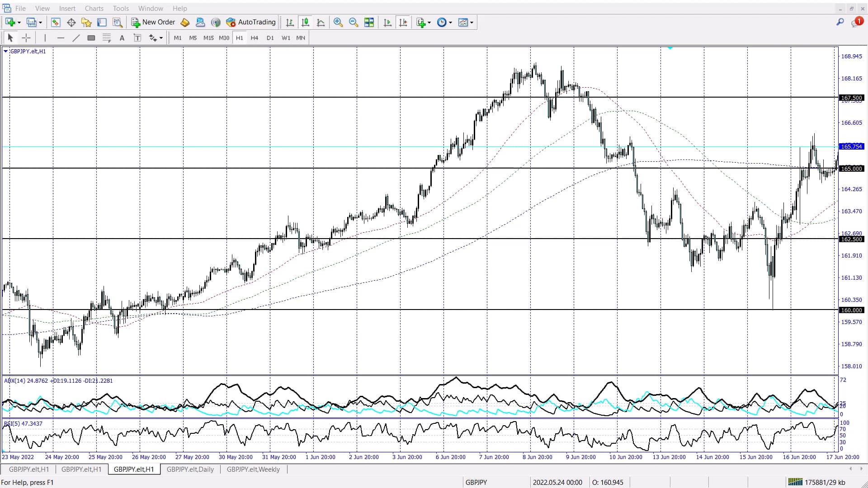Click the 165.754 price level label
Viewport: 868px width, 488px height.
click(x=851, y=146)
